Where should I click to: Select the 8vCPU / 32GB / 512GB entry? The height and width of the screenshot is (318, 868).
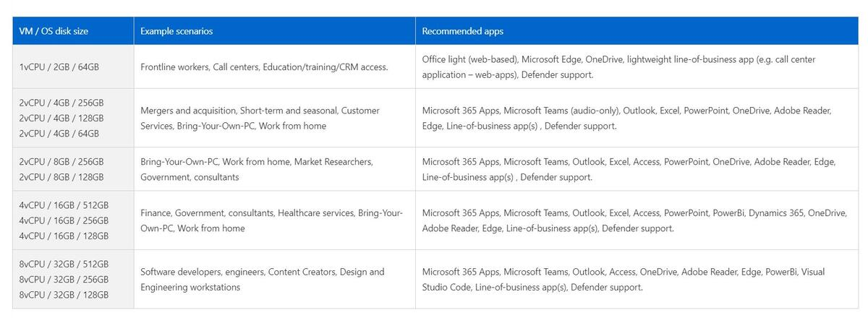64,264
